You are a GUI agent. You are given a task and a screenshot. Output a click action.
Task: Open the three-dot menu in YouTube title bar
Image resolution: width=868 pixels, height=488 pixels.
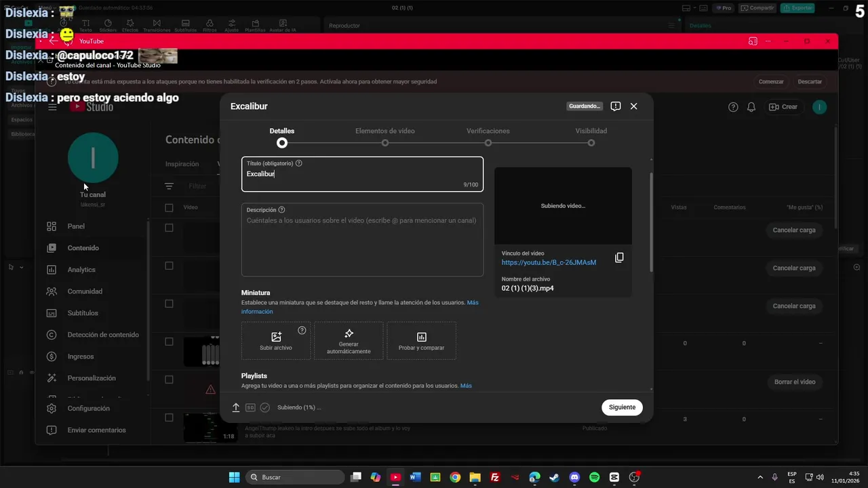[x=768, y=41]
